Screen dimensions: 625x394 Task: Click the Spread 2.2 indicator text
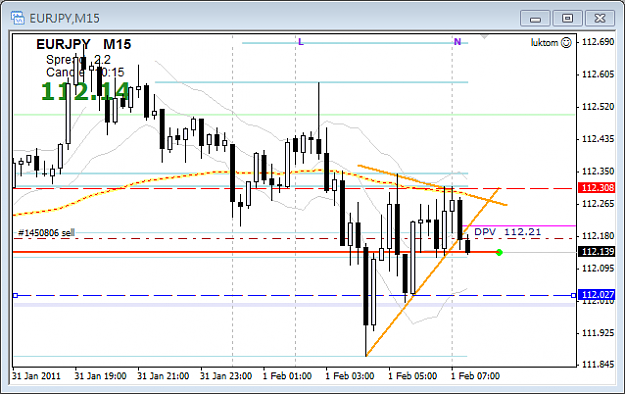[78, 60]
